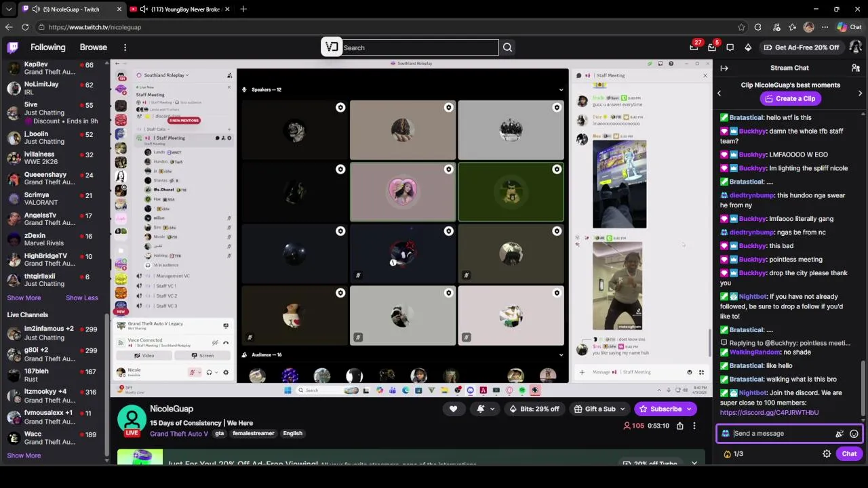
Task: Click Show Less under followed channels
Action: [x=81, y=298]
